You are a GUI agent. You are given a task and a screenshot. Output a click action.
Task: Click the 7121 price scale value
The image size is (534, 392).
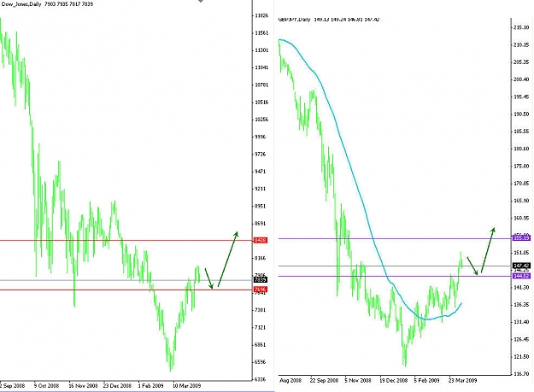click(261, 327)
